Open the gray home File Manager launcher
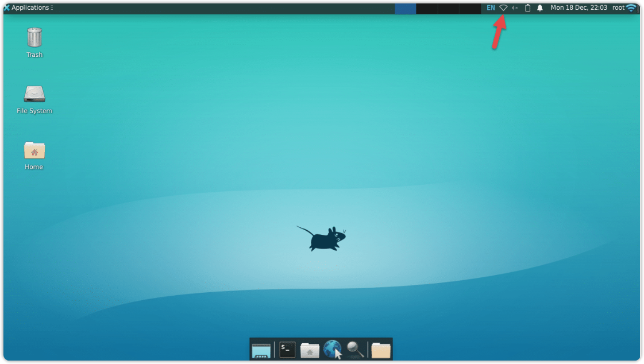This screenshot has width=644, height=364. coord(310,350)
